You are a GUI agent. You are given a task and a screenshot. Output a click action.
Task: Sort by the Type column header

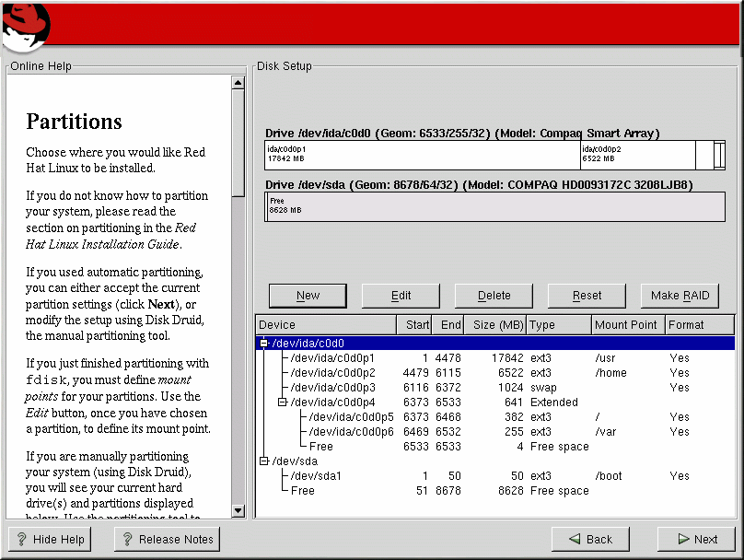(x=560, y=324)
